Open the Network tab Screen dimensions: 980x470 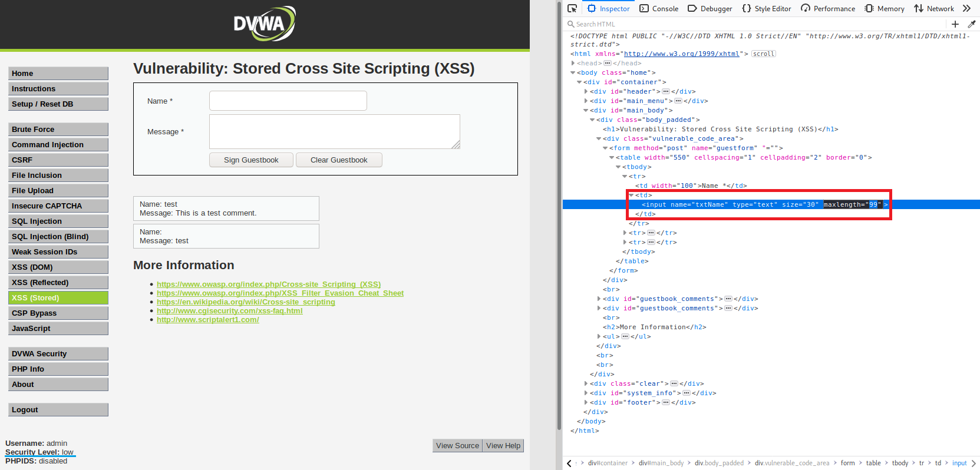point(934,8)
